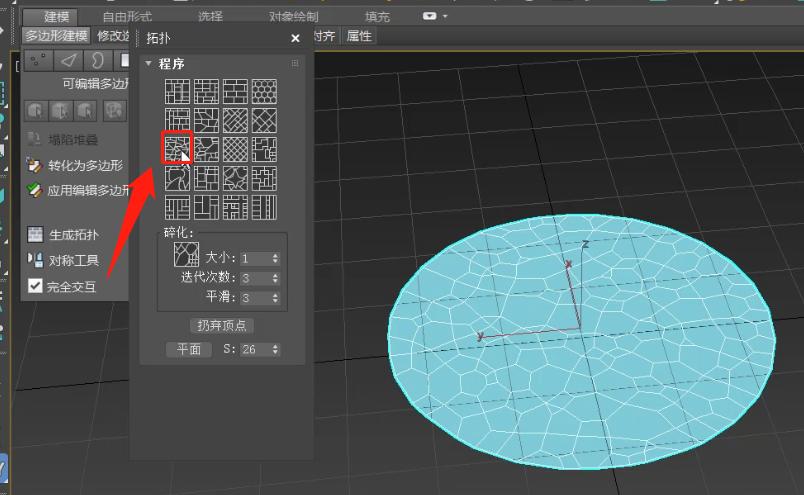Click the highlighted fragment topology pattern

(178, 149)
